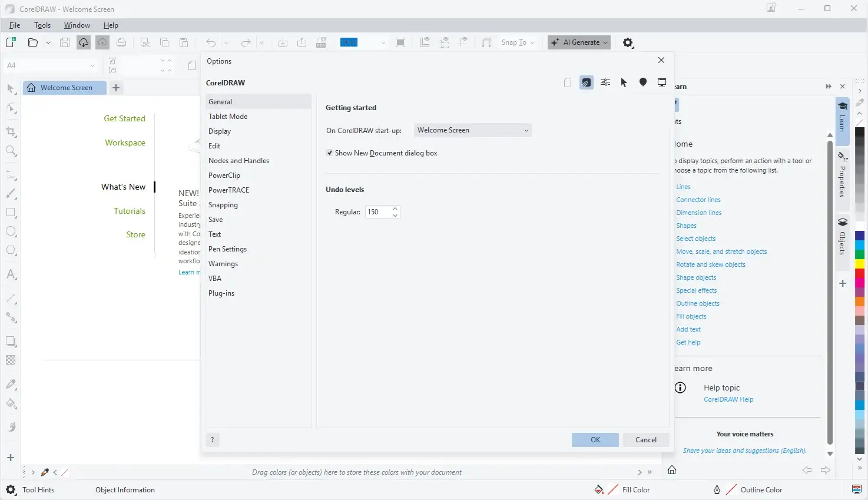Click the Open folder toolbar icon
This screenshot has height=500, width=868.
pyautogui.click(x=33, y=42)
